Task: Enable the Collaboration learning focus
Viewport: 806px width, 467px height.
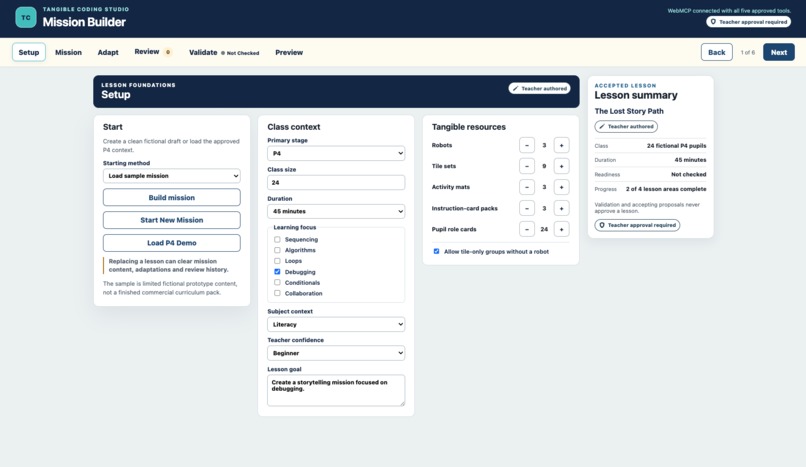Action: coord(277,293)
